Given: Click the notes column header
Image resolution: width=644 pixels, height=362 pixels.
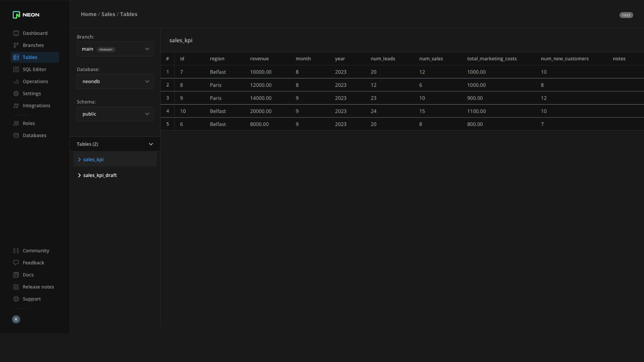Looking at the screenshot, I should point(619,59).
